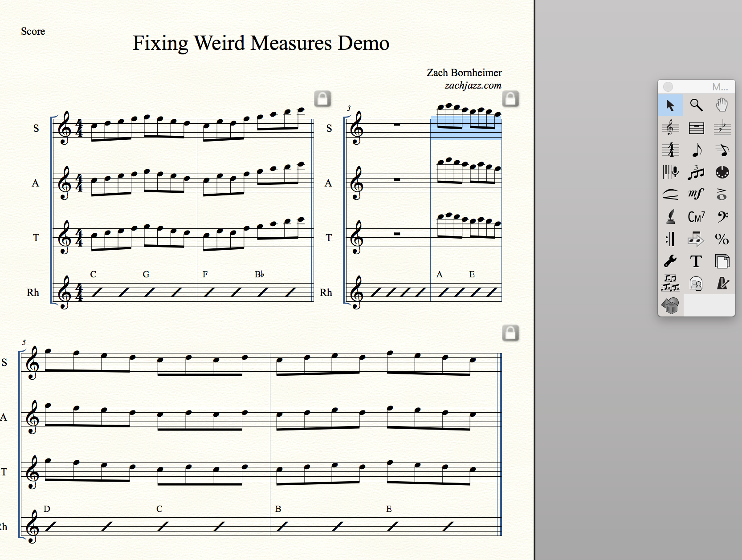This screenshot has height=560, width=742.
Task: Toggle the lock icon above measure 2
Action: pyautogui.click(x=322, y=99)
